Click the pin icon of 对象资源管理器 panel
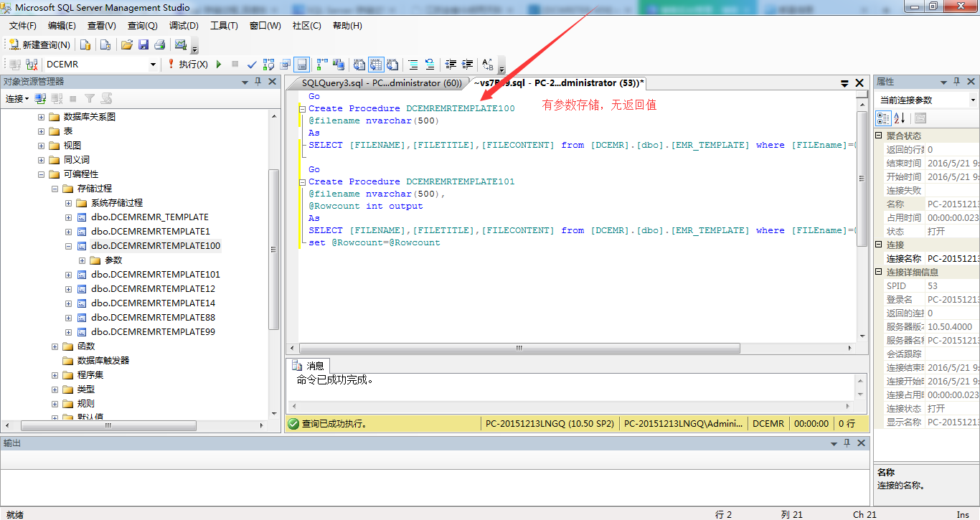Image resolution: width=980 pixels, height=520 pixels. click(258, 82)
